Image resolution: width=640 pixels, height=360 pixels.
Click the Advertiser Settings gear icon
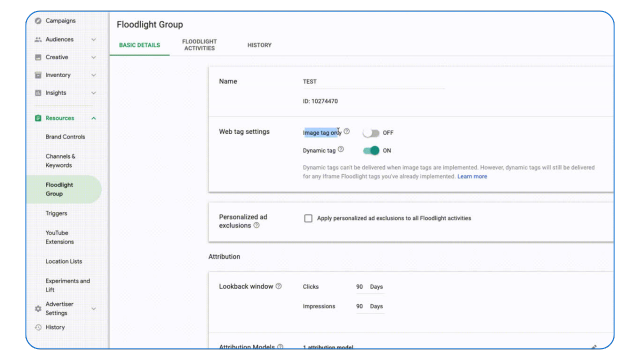[x=38, y=309]
